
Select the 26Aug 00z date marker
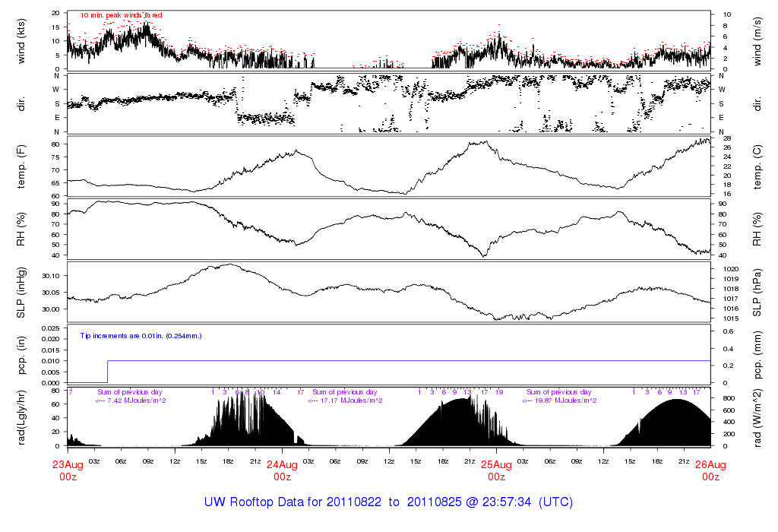point(710,470)
